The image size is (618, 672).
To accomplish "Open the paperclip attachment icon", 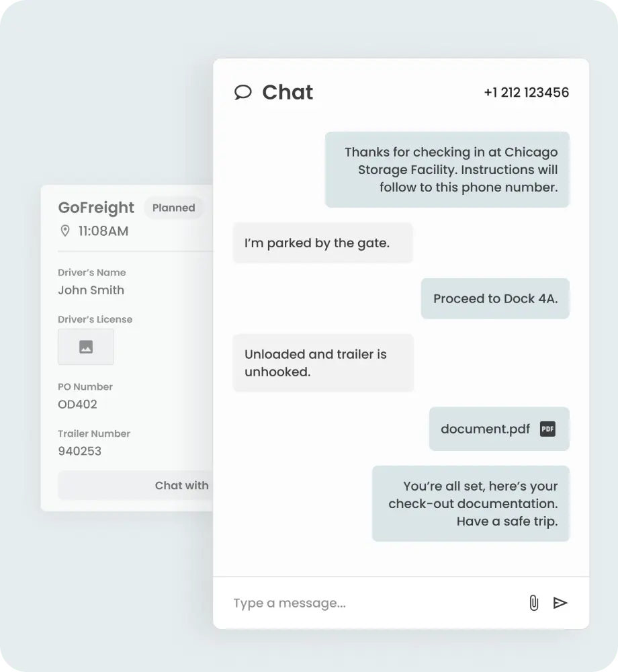I will (534, 603).
